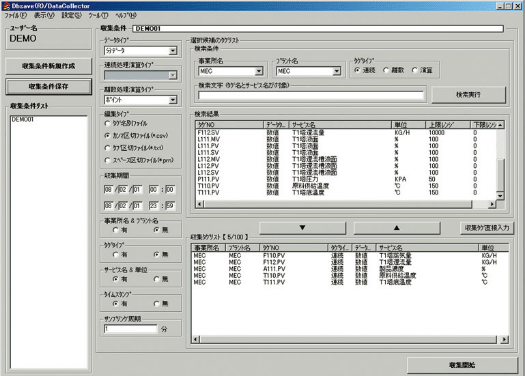Click the start time hour field showing 00
This screenshot has height=376, width=525.
[x=153, y=190]
